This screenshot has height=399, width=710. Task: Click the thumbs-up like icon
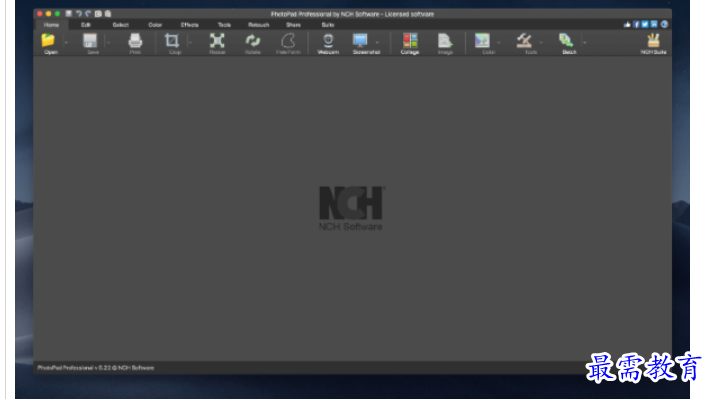click(627, 24)
